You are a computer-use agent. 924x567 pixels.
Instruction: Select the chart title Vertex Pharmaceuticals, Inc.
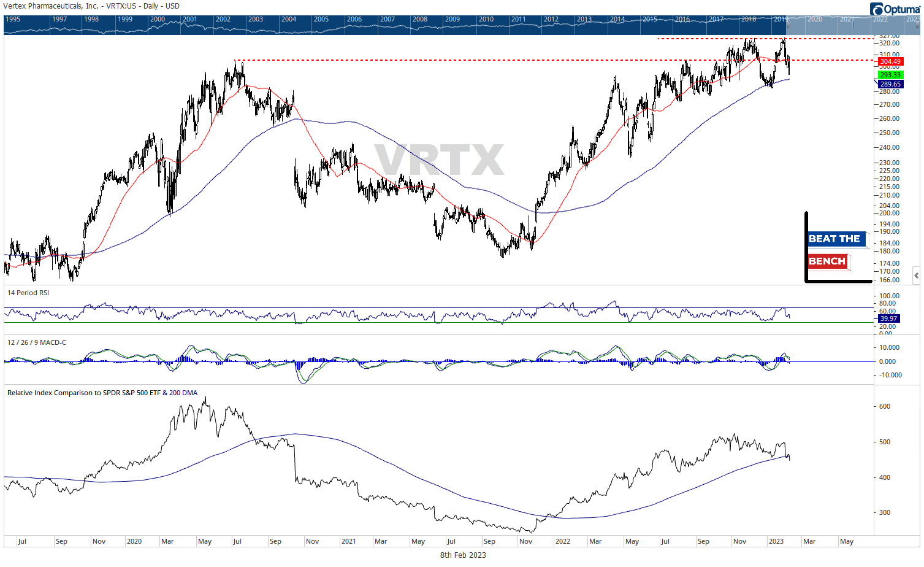pos(51,6)
